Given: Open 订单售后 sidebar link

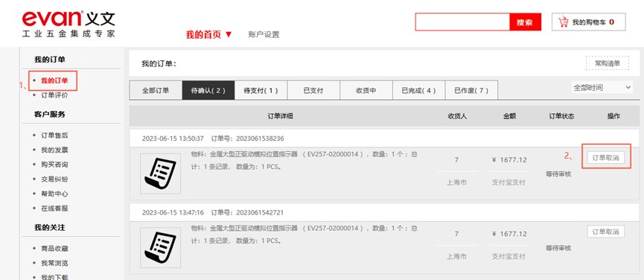Looking at the screenshot, I should pos(54,136).
